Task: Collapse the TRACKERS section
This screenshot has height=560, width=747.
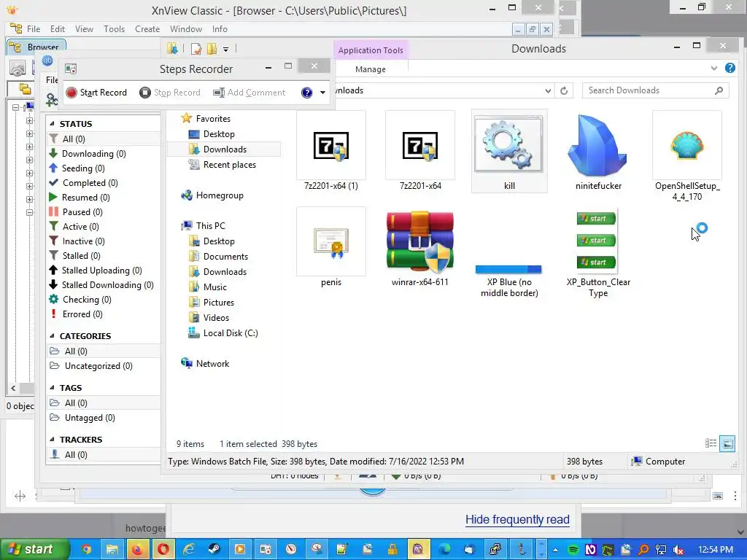Action: (x=52, y=440)
